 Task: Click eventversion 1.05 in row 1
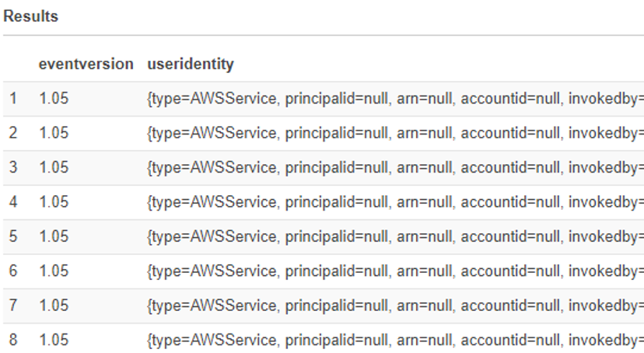[x=54, y=99]
